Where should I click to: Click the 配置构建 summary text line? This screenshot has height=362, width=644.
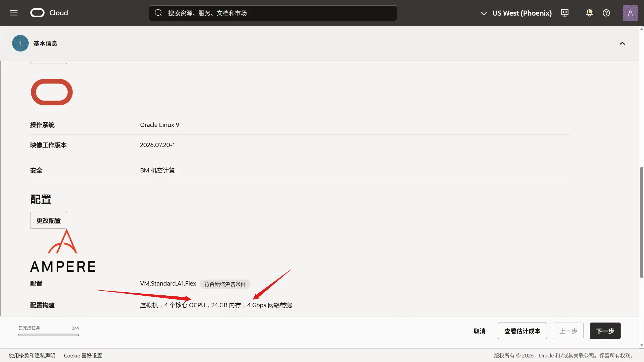216,305
